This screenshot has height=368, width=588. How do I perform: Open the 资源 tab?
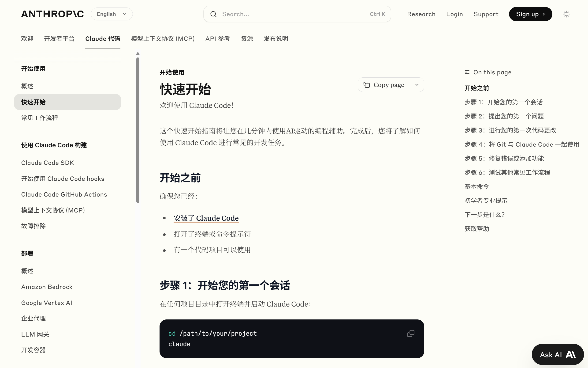tap(247, 39)
